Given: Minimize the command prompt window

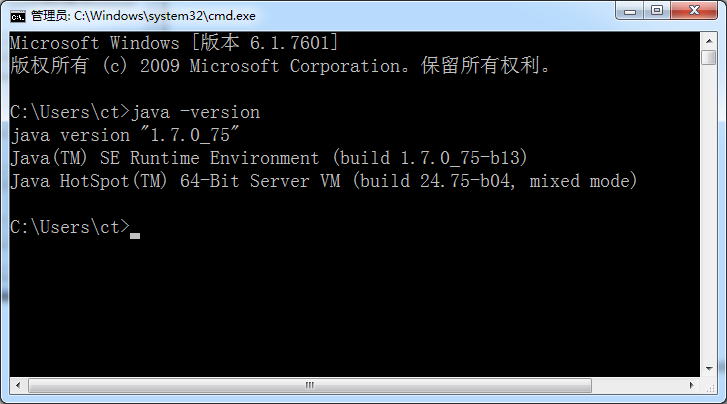Looking at the screenshot, I should click(630, 11).
